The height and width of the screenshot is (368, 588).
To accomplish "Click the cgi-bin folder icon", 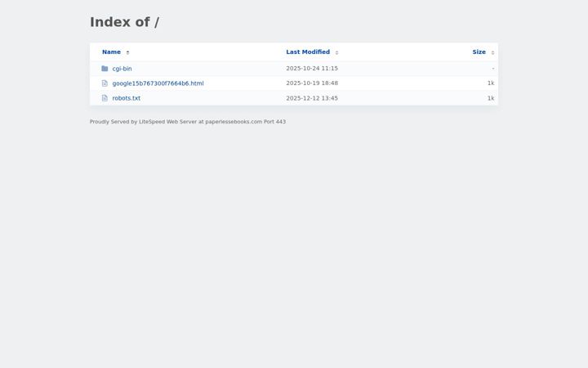I will point(105,69).
